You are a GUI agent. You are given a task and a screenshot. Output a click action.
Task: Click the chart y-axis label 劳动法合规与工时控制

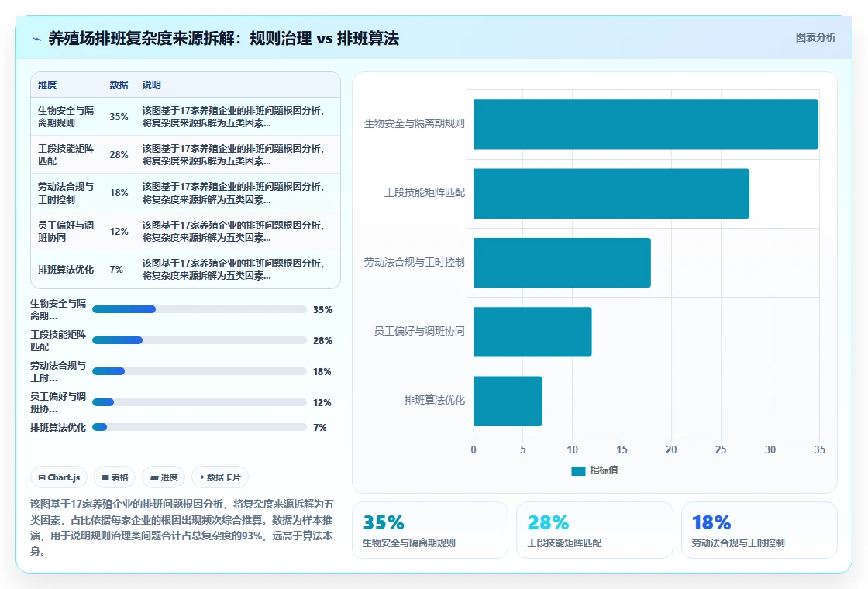pyautogui.click(x=414, y=262)
